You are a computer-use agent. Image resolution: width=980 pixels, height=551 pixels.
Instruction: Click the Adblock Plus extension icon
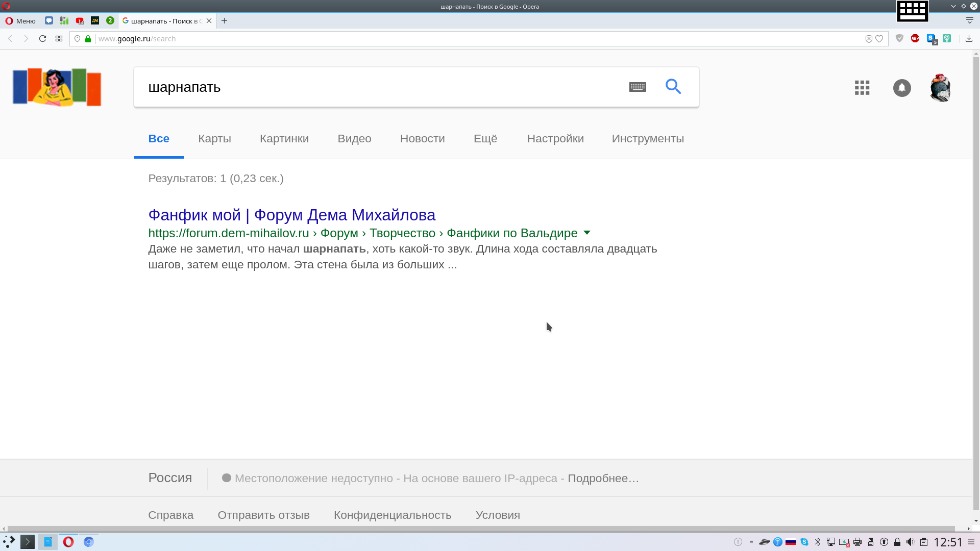click(915, 38)
